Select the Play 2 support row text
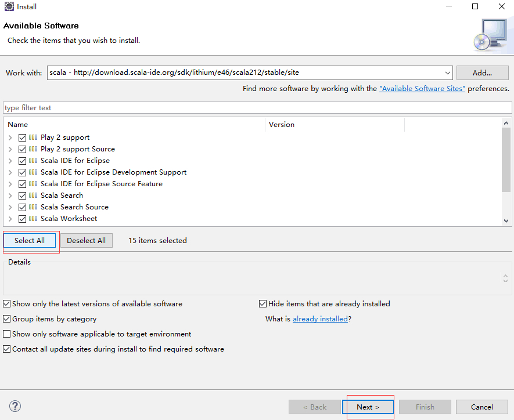514x420 pixels. click(65, 137)
